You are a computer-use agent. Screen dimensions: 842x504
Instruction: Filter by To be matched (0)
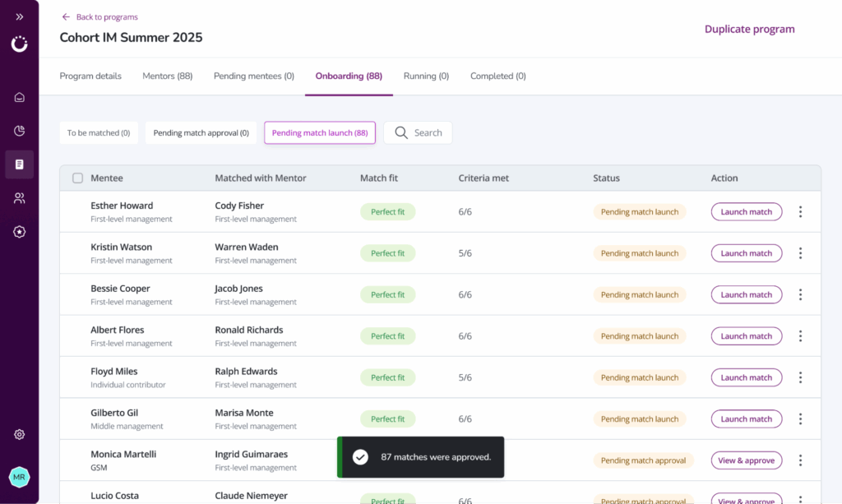tap(99, 132)
